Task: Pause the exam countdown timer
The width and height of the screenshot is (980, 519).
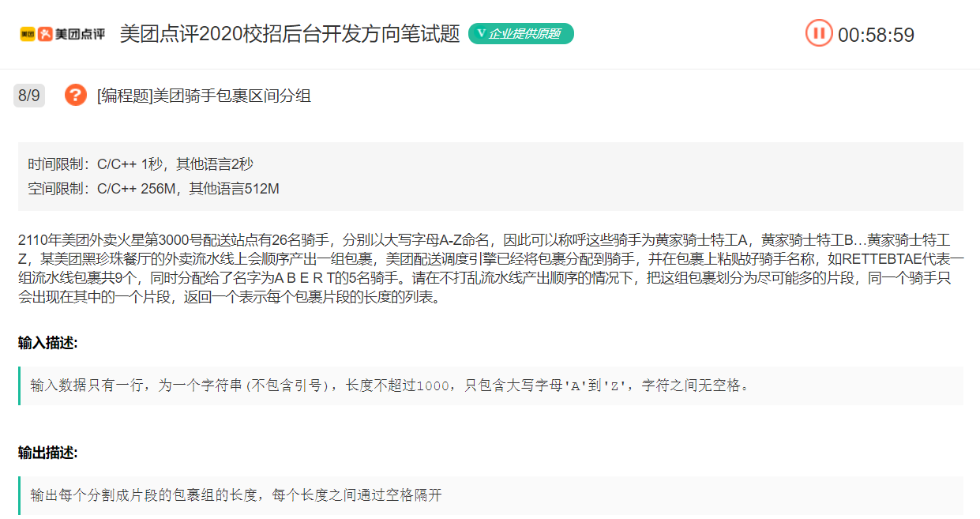Action: 819,33
